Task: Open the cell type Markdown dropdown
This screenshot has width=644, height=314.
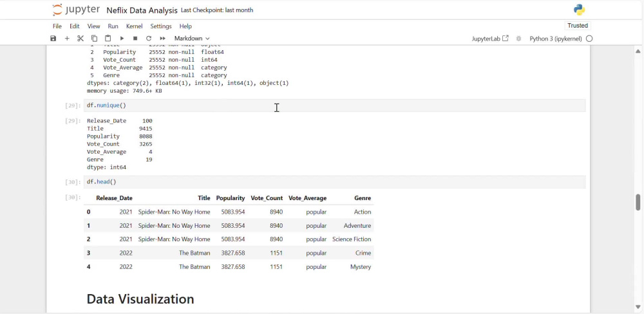Action: (x=192, y=38)
